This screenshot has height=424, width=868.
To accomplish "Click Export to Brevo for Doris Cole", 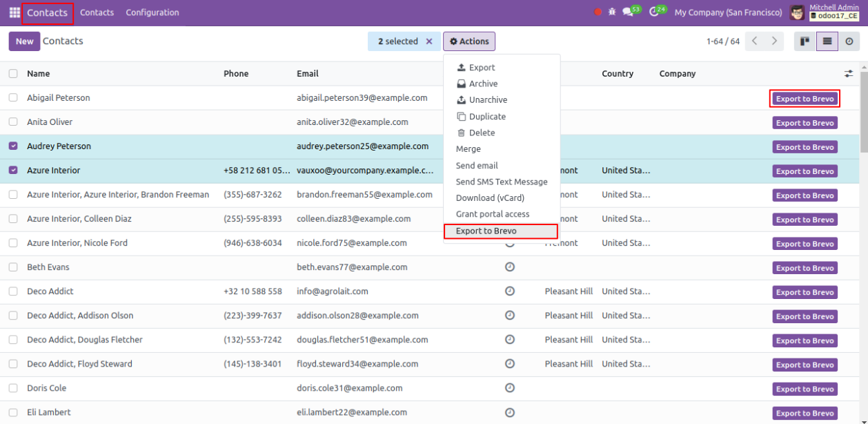I will click(805, 389).
